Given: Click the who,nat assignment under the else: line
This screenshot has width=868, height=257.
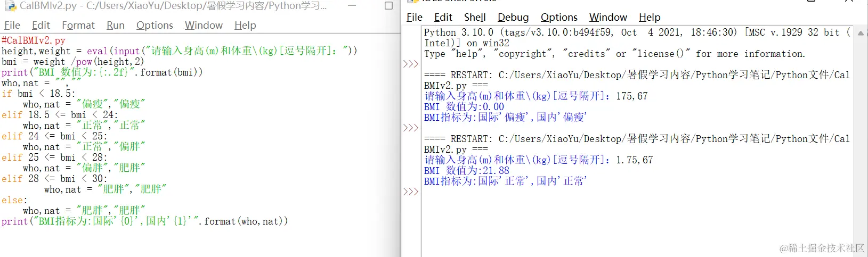Looking at the screenshot, I should pyautogui.click(x=84, y=211).
